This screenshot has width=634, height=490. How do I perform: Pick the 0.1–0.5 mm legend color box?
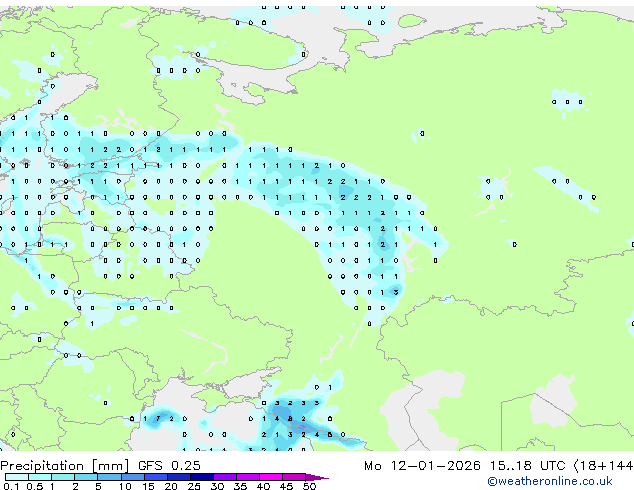pos(17,477)
